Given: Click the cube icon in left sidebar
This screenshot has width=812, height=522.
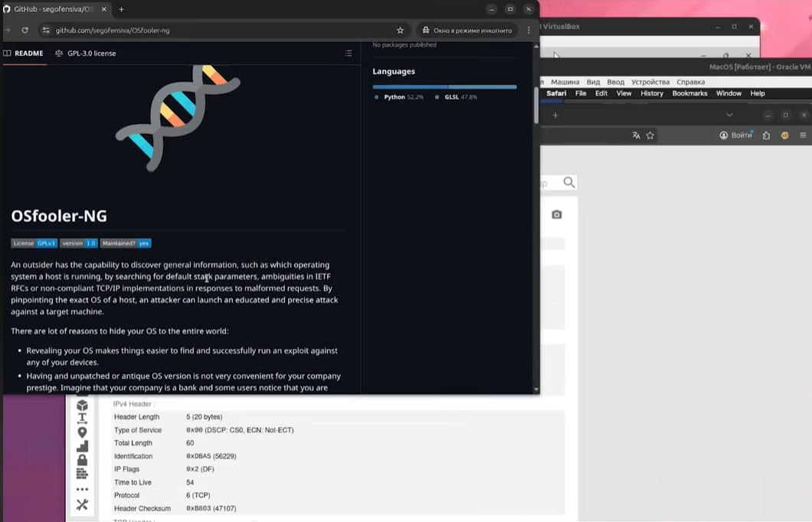Looking at the screenshot, I should (x=82, y=406).
